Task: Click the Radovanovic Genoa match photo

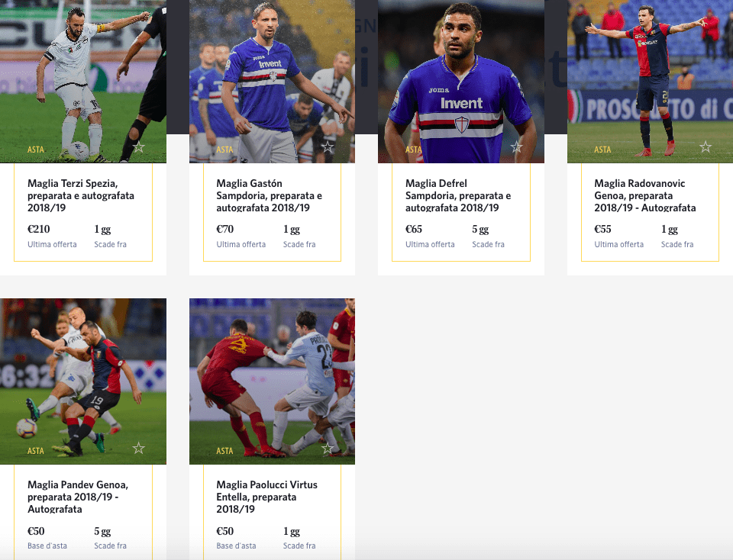Action: coord(651,82)
